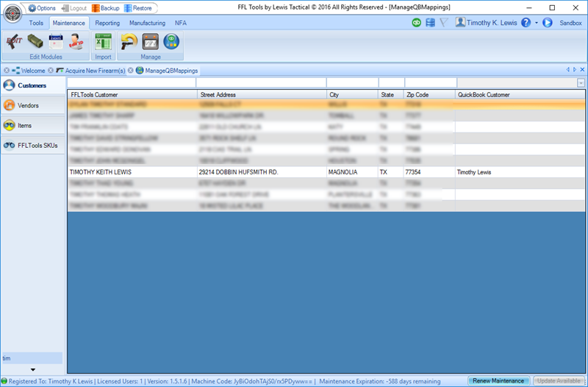Click the pistol with return arrow icon
The height and width of the screenshot is (387, 588).
(x=129, y=41)
